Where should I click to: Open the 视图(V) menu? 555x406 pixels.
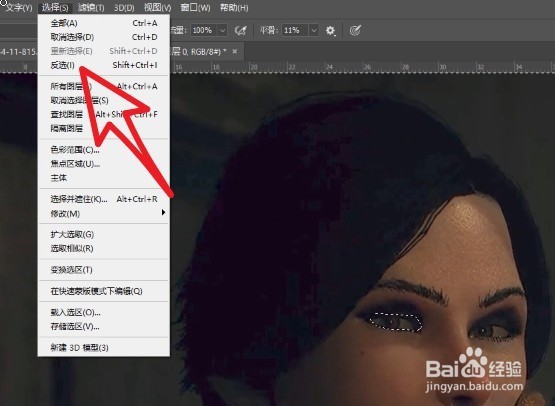(158, 7)
